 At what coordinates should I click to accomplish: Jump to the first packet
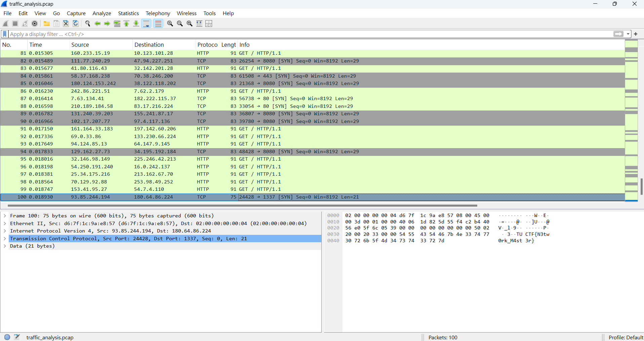(x=127, y=24)
